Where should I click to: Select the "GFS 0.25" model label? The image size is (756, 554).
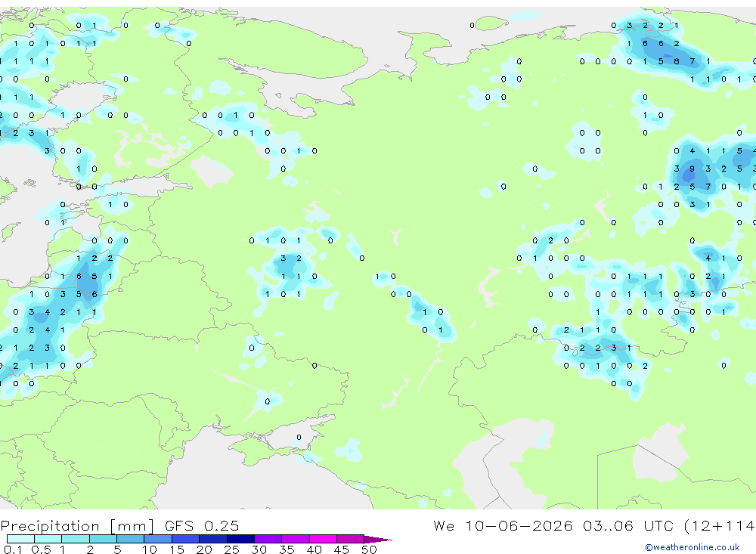[x=202, y=525]
